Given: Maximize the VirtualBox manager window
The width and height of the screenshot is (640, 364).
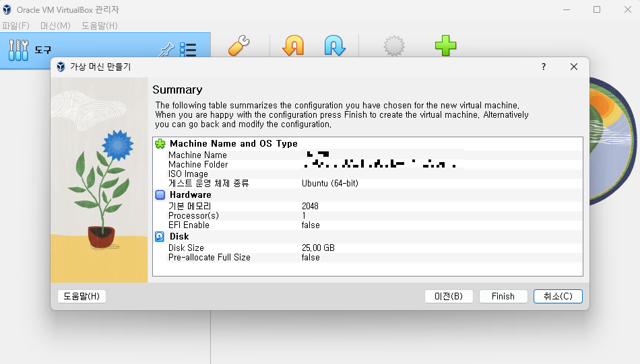Looking at the screenshot, I should point(597,9).
